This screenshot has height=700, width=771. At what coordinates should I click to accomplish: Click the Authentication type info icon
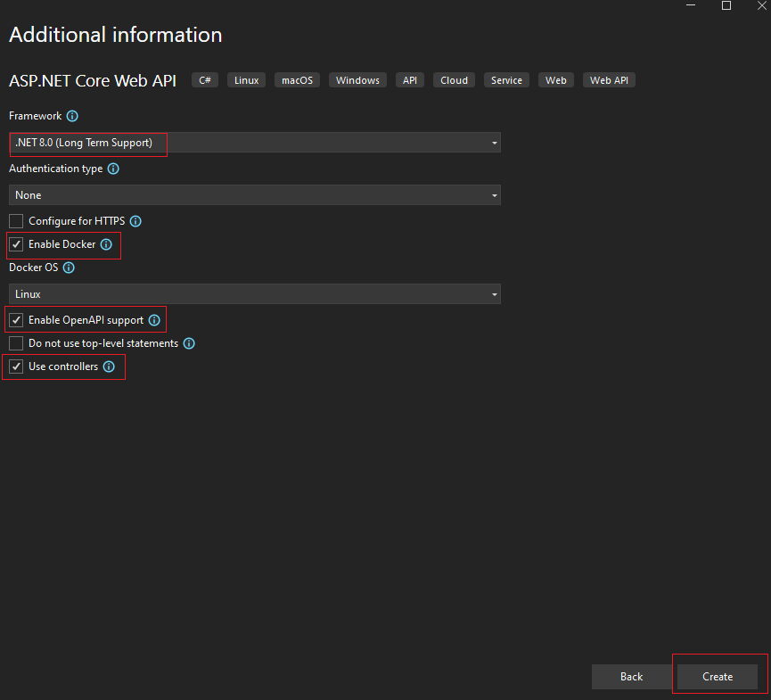pos(113,169)
